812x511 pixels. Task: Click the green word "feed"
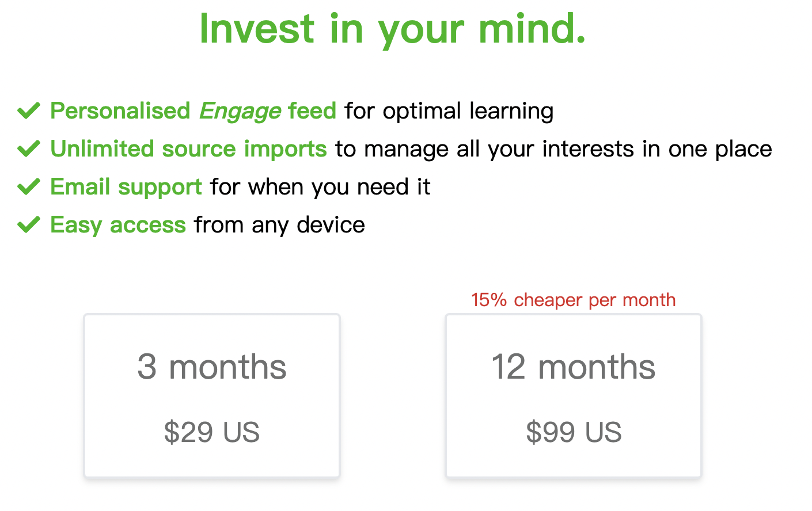coord(312,111)
